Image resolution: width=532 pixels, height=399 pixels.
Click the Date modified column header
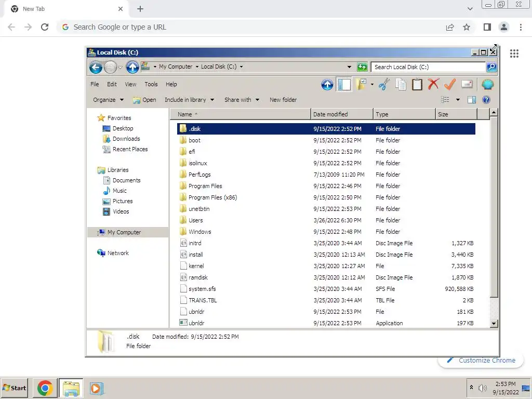[x=342, y=114]
